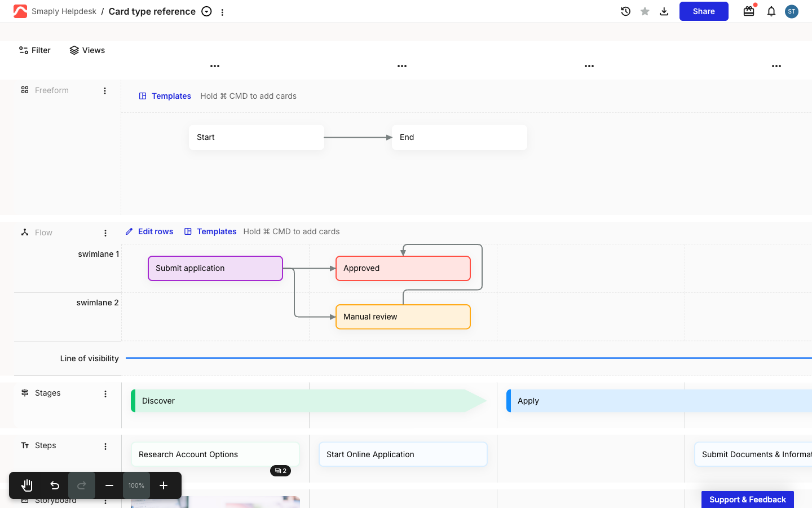This screenshot has width=812, height=508.
Task: Activate the hand pan tool
Action: coord(27,485)
